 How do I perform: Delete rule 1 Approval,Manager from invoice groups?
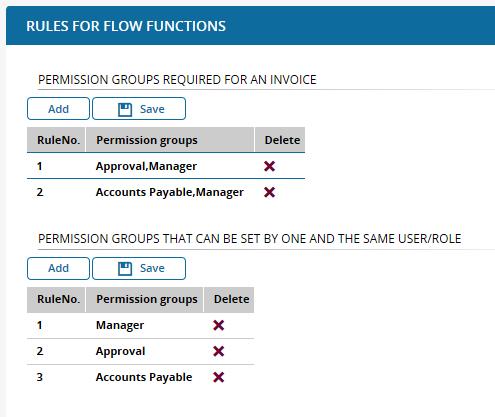point(269,166)
